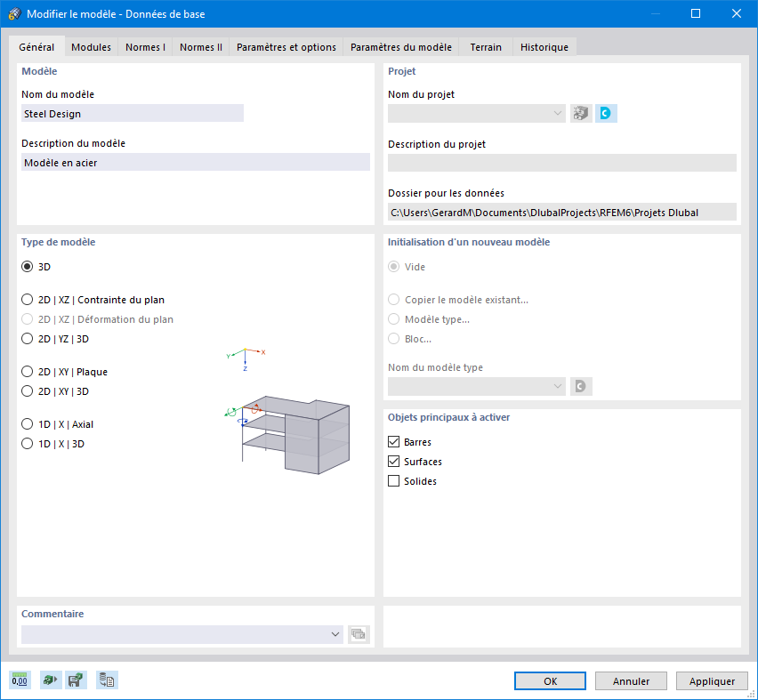Click the Dossier pour les données path field

click(x=562, y=213)
